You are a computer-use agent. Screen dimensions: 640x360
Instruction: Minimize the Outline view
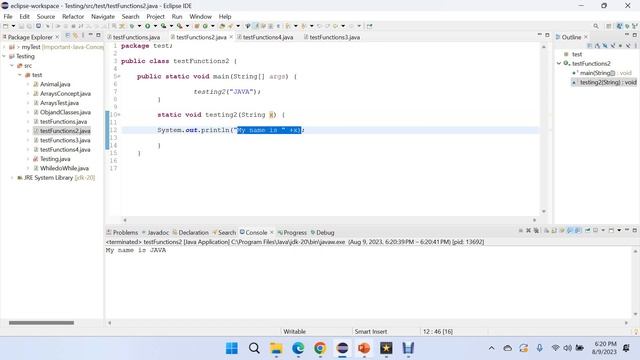click(627, 34)
